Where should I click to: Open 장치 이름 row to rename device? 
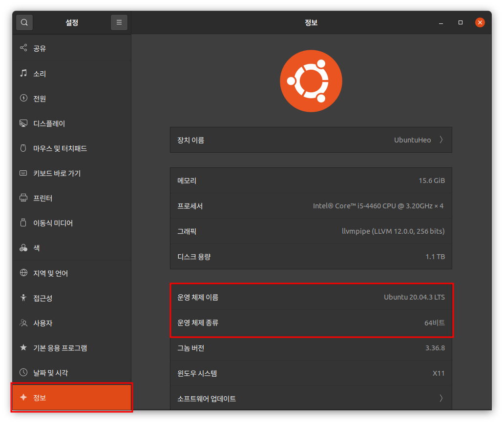pos(311,140)
